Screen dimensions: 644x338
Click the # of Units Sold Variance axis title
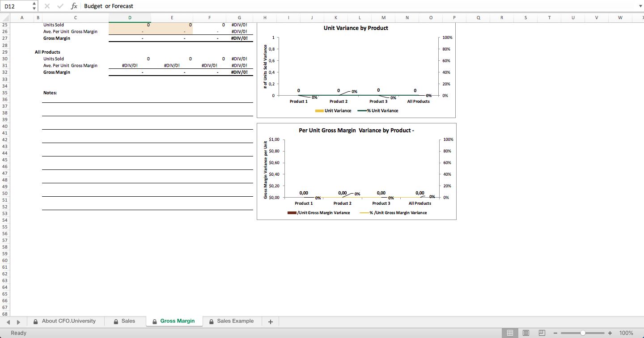265,66
